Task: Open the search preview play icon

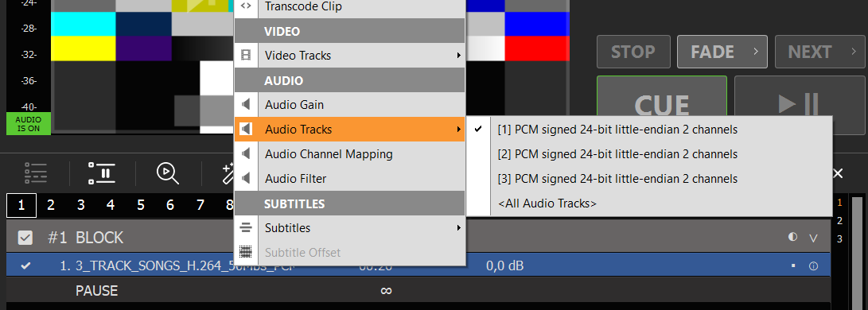Action: pyautogui.click(x=167, y=173)
